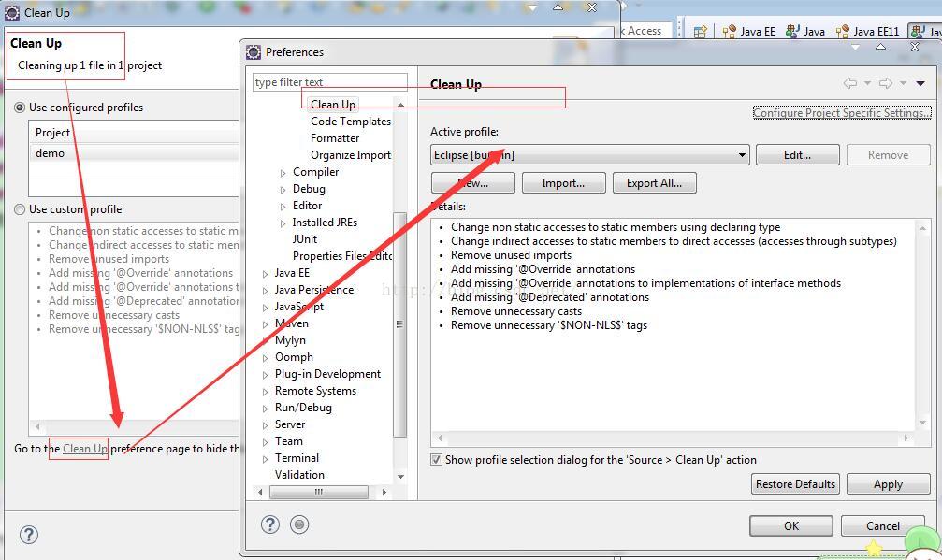Confirm Preferences with the OK button
This screenshot has width=942, height=560.
[791, 525]
